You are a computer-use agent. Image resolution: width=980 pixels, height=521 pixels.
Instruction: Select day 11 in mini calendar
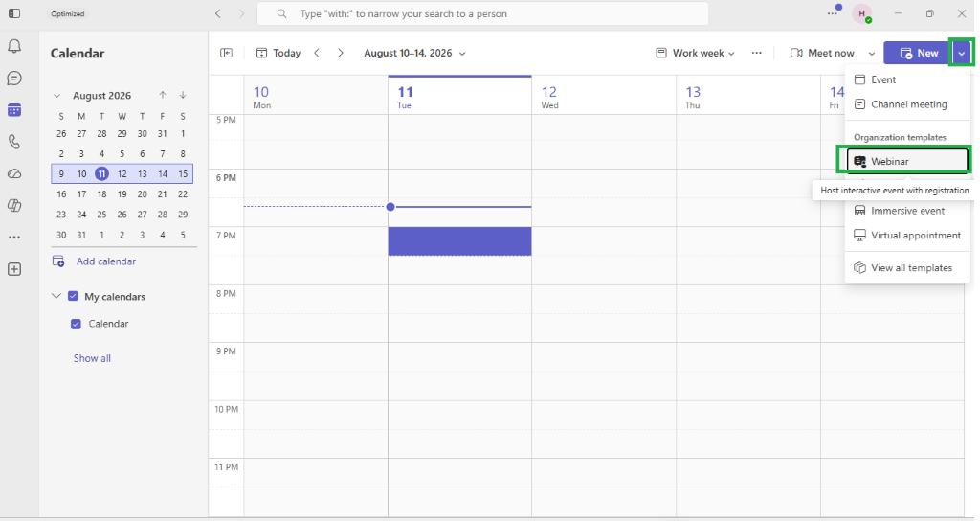[101, 174]
